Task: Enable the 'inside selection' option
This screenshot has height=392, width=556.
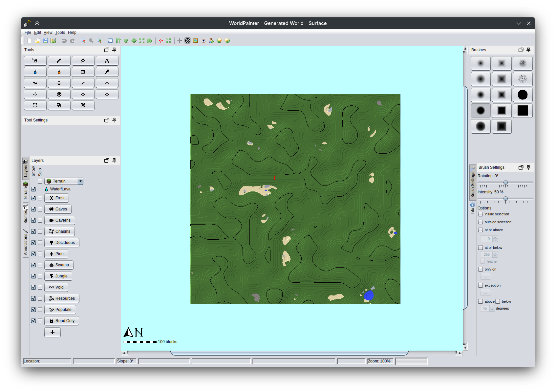Action: (x=481, y=214)
